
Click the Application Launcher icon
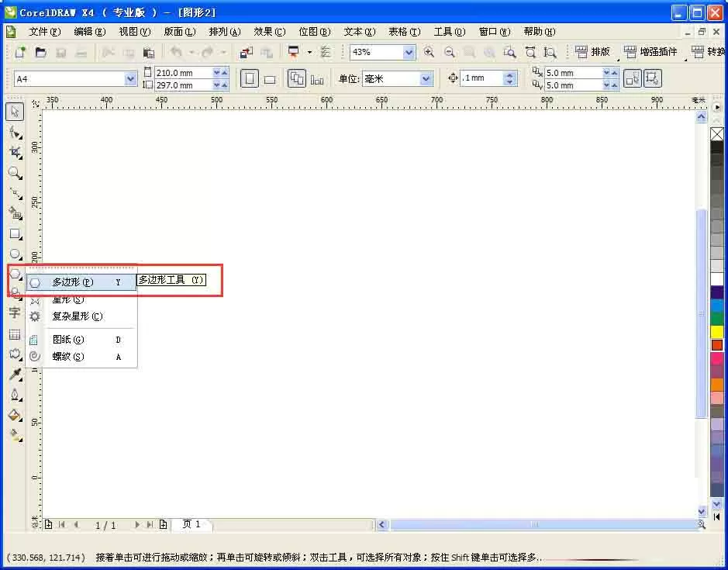click(293, 52)
